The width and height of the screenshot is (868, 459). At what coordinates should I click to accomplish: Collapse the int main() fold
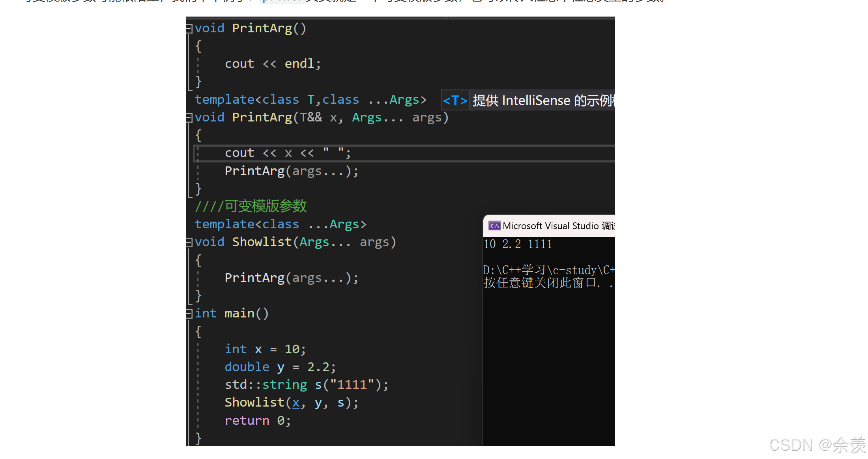pos(189,313)
